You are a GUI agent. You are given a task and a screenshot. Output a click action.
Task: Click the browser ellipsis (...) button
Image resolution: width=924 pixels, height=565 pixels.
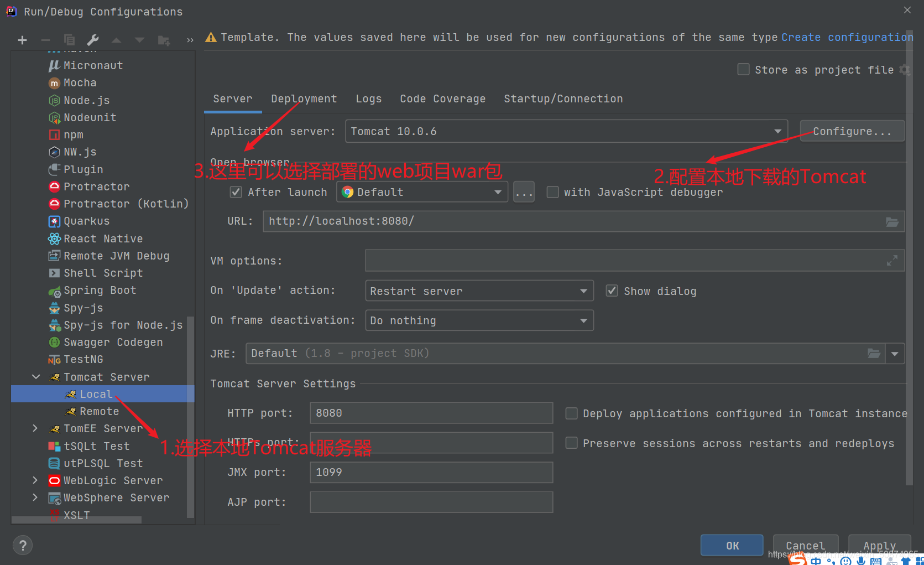pos(524,192)
